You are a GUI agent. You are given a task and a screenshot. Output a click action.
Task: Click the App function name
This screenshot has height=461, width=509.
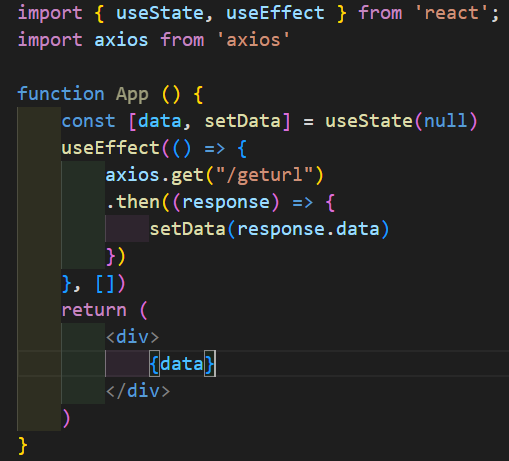[132, 95]
